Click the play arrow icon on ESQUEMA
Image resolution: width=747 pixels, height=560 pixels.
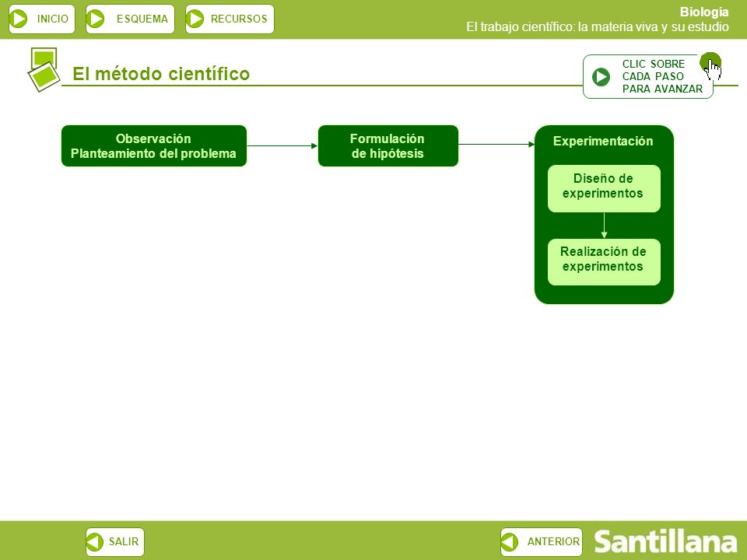coord(96,19)
